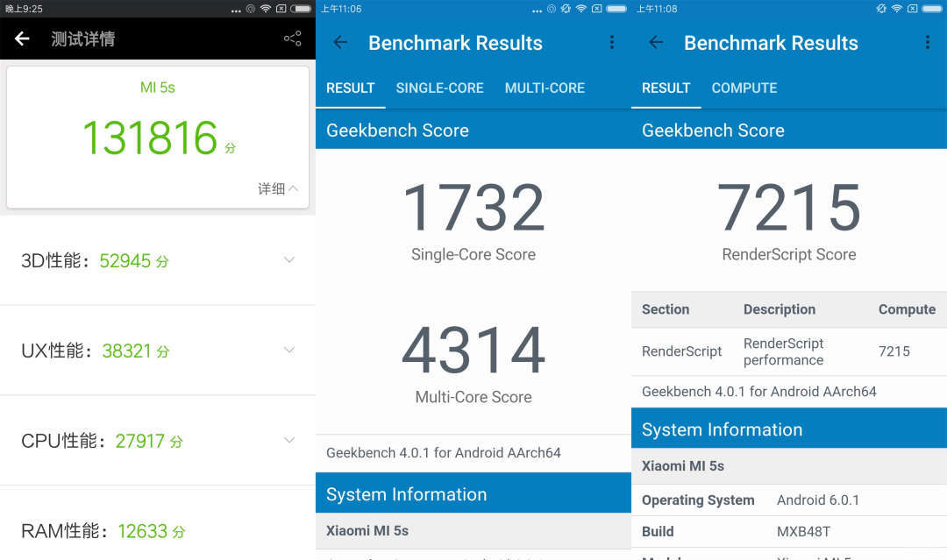Tap Wi-Fi icon in 上午11:08 status bar
Image resolution: width=947 pixels, height=560 pixels.
click(897, 9)
